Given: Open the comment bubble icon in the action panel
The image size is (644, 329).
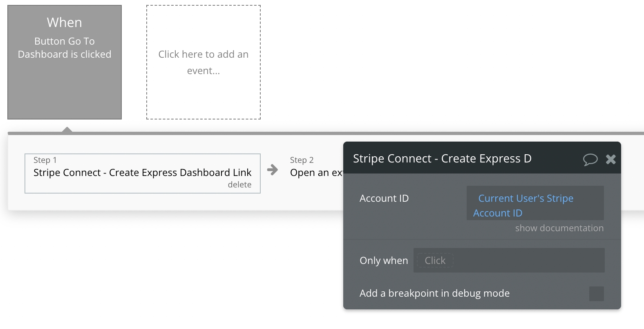Looking at the screenshot, I should pyautogui.click(x=590, y=159).
